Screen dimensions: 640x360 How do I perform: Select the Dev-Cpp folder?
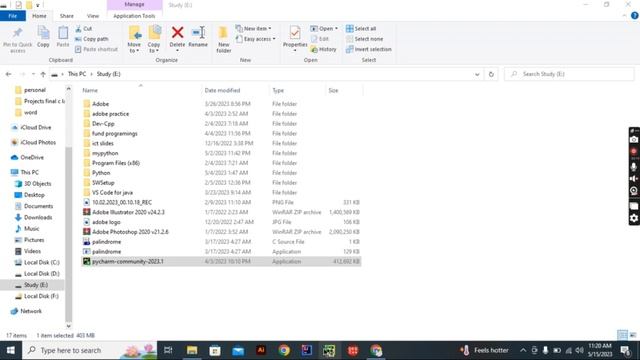[103, 124]
